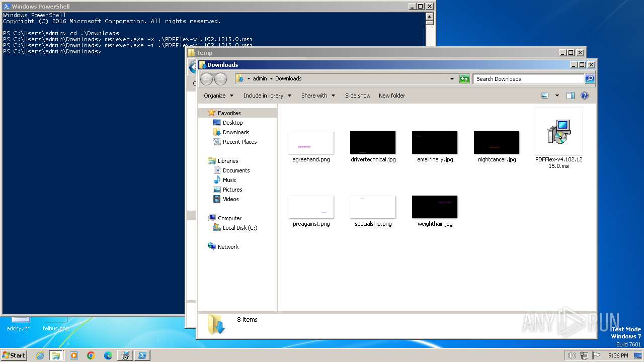This screenshot has height=362, width=644.
Task: Click the refresh button beside address bar
Action: tap(464, 79)
